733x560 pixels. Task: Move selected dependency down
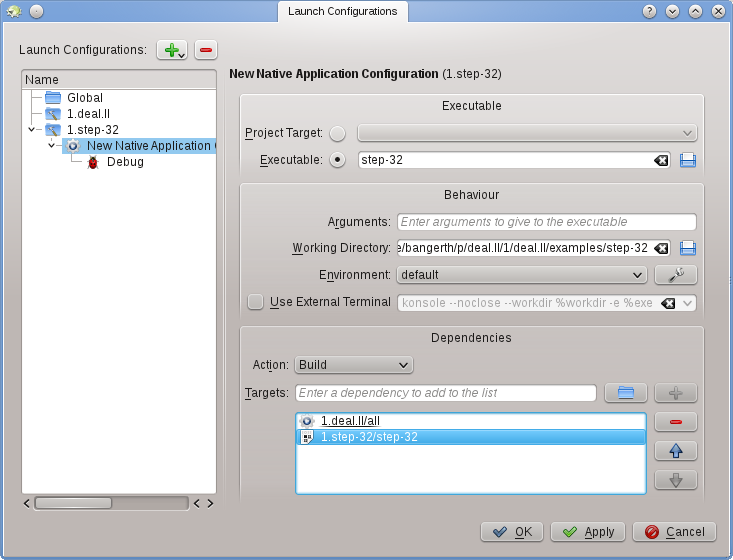[676, 480]
